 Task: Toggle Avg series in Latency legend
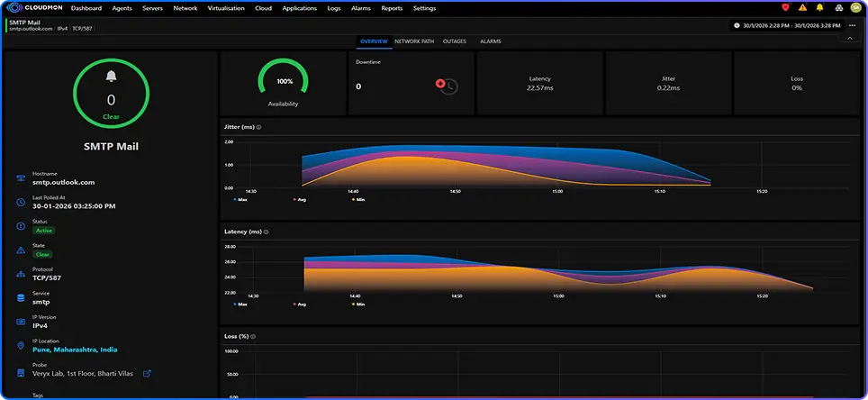[x=300, y=305]
